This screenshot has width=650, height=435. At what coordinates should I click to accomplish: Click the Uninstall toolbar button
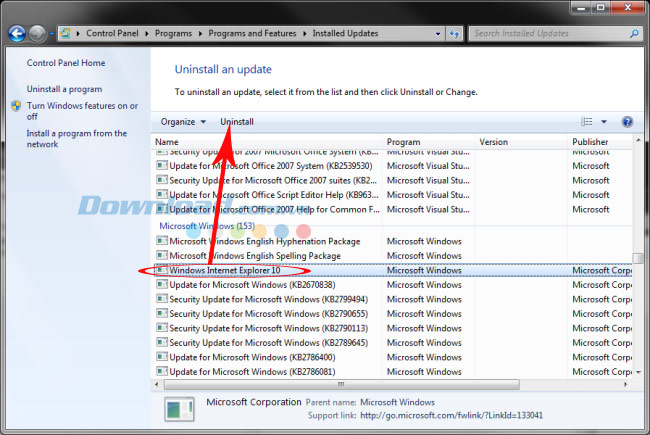coord(237,122)
